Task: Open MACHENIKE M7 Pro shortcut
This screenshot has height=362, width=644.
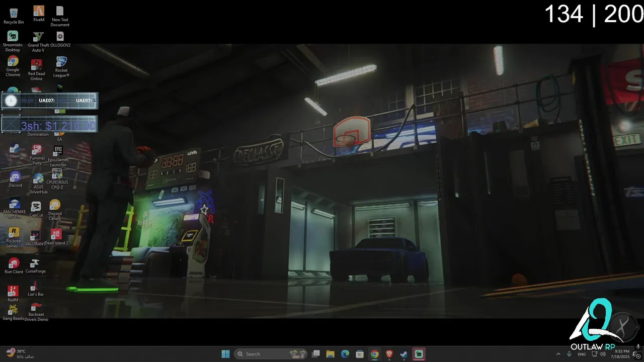Action: coord(15,209)
